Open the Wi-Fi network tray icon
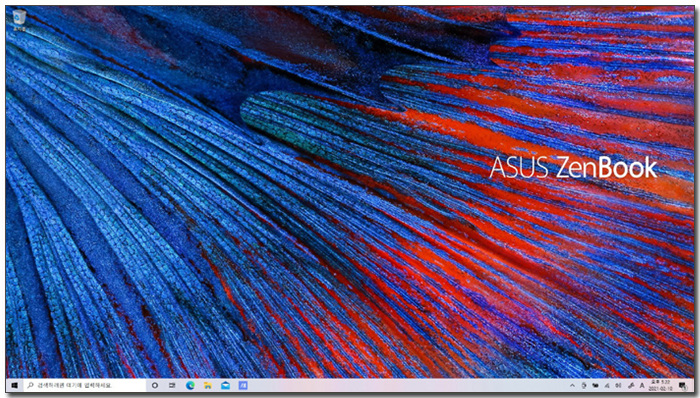 coord(607,385)
